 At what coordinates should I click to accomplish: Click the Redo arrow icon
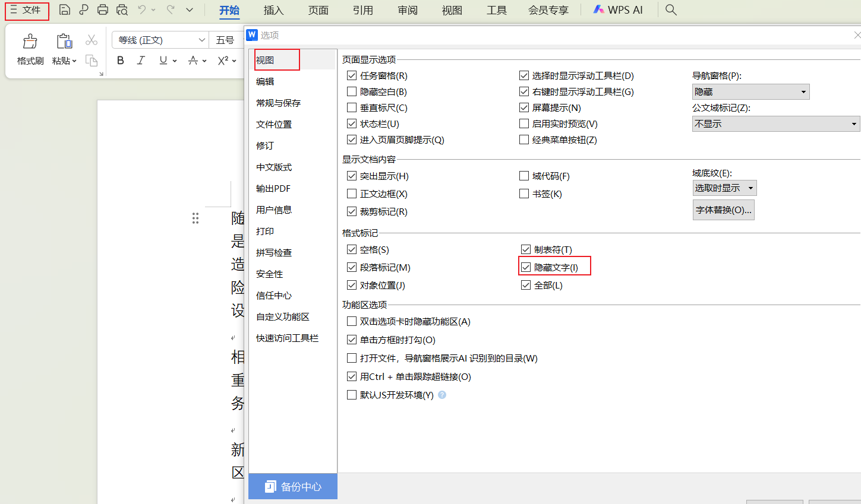point(171,9)
